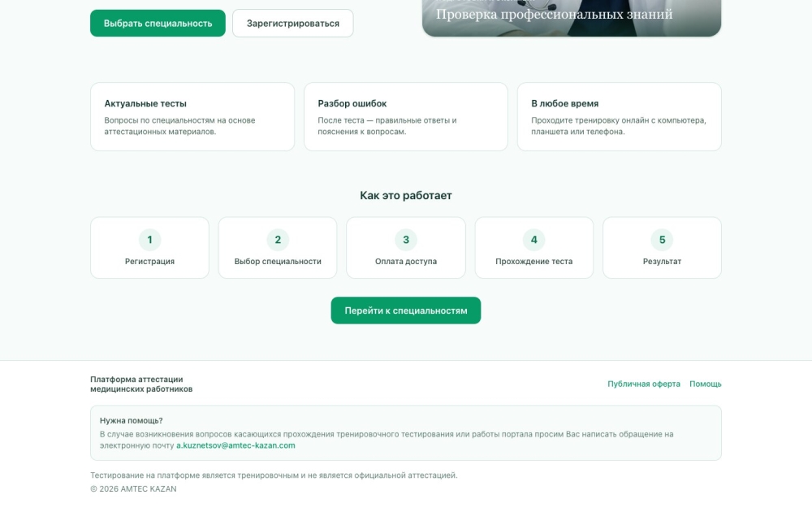Click the step 2 number circle
Image resolution: width=812 pixels, height=508 pixels.
coord(278,240)
